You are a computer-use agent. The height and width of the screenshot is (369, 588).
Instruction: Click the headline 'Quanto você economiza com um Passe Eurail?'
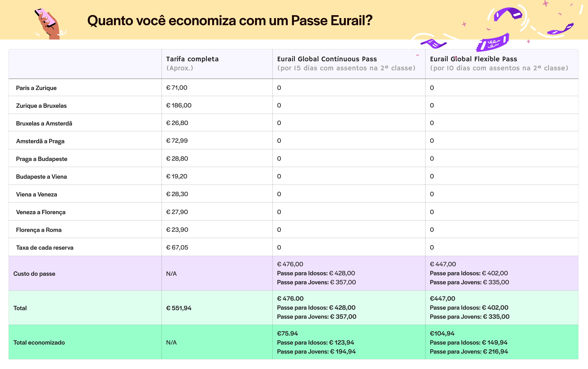[x=230, y=20]
